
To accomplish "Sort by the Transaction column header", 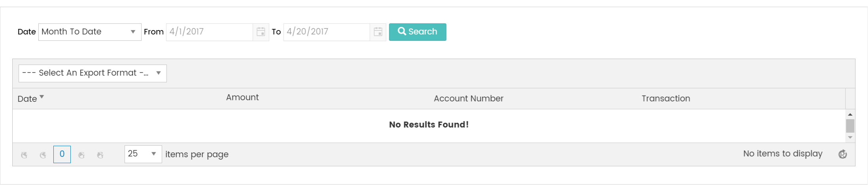I will click(666, 99).
